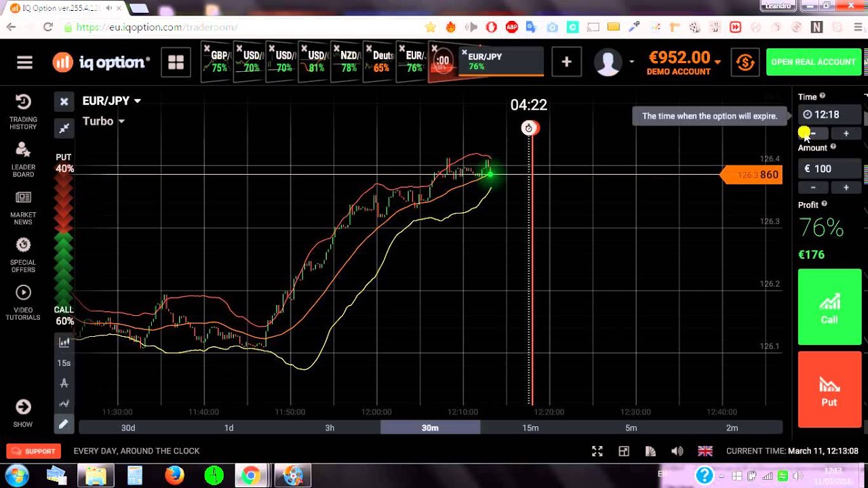Open the hamburger main menu
Viewport: 868px width, 488px height.
pyautogui.click(x=25, y=62)
